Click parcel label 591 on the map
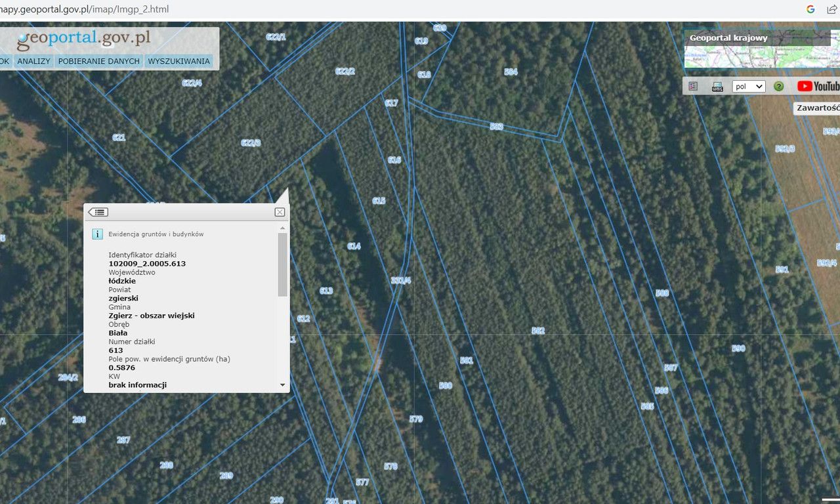 tap(782, 270)
